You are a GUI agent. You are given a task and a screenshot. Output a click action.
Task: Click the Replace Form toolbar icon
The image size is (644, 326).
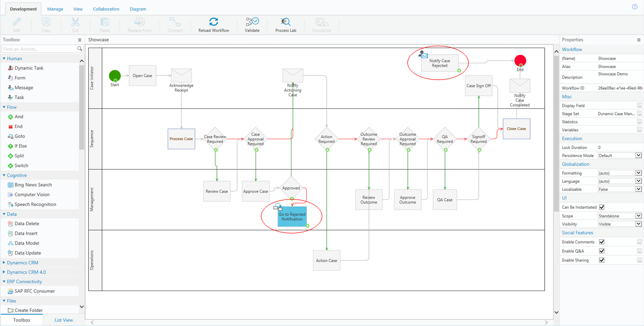point(139,22)
